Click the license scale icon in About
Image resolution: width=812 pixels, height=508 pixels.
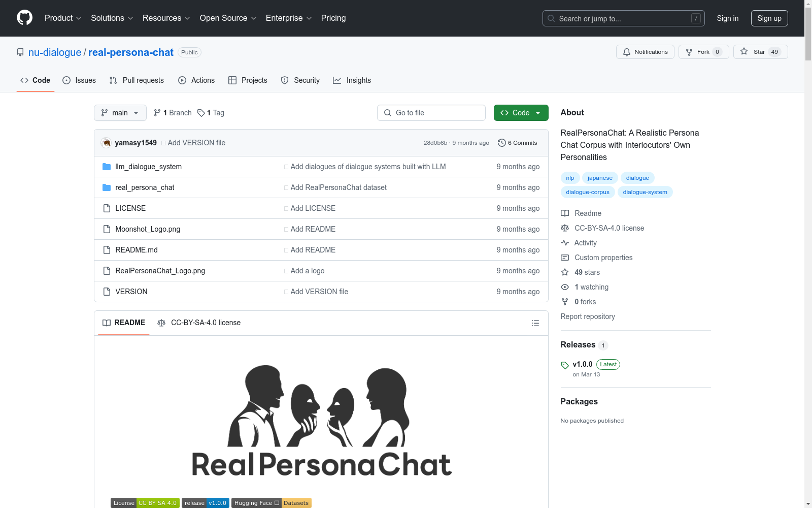(x=565, y=228)
